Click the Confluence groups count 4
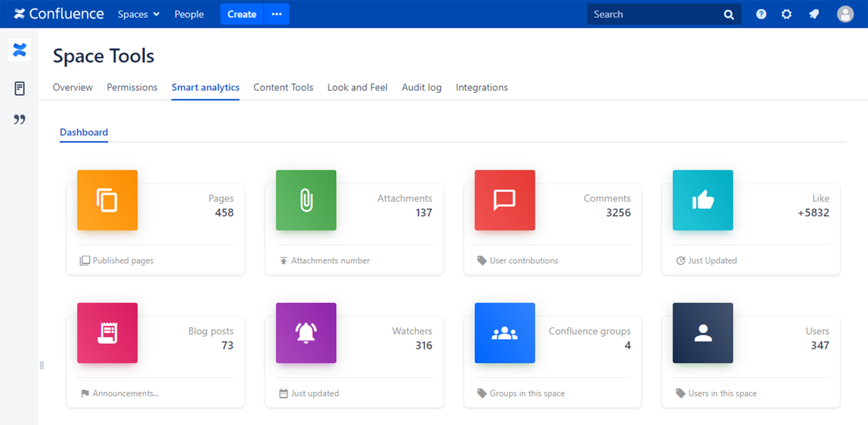The height and width of the screenshot is (425, 868). 627,345
